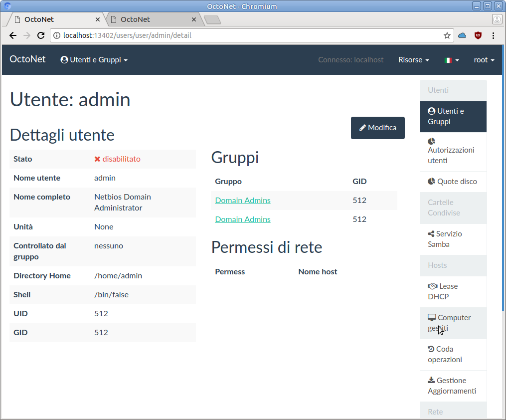Image resolution: width=506 pixels, height=420 pixels.
Task: Click the Connesso: localhost status text
Action: [x=351, y=60]
